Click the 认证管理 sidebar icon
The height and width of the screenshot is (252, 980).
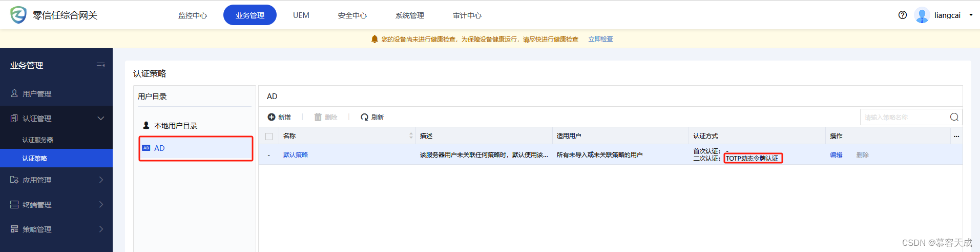coord(14,118)
